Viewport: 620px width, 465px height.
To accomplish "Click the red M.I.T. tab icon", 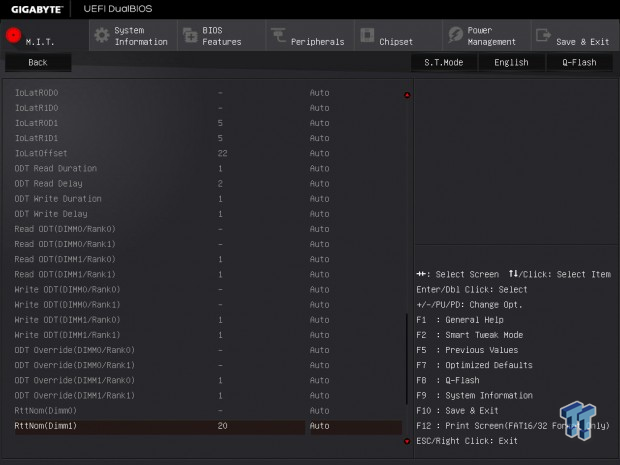I will point(13,35).
